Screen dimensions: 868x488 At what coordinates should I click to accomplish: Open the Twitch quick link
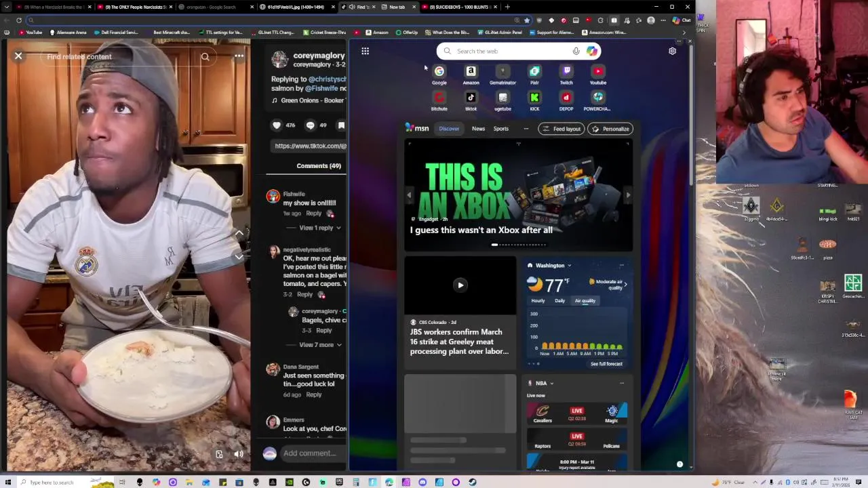[566, 75]
